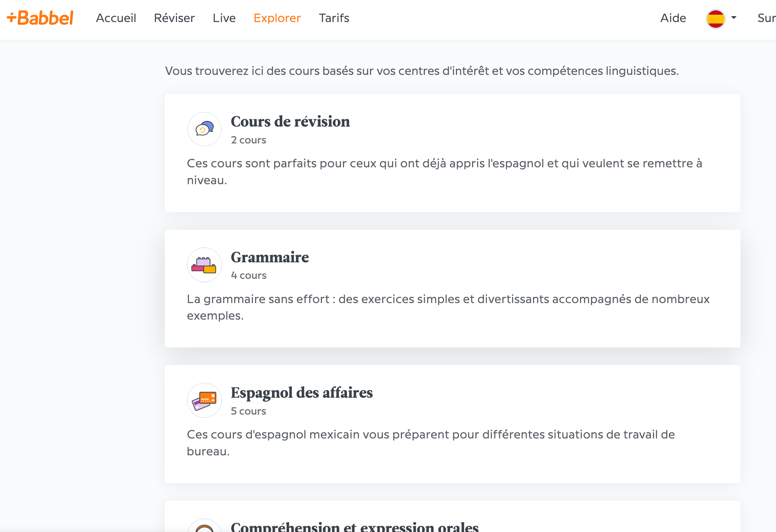Viewport: 776px width, 532px height.
Task: Open the Cours de révision heading
Action: [290, 121]
